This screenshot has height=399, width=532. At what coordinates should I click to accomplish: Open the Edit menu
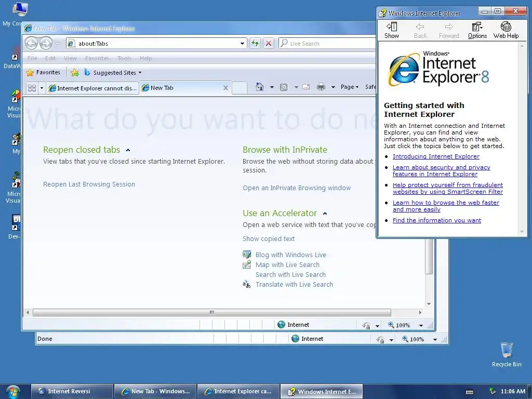coord(50,58)
